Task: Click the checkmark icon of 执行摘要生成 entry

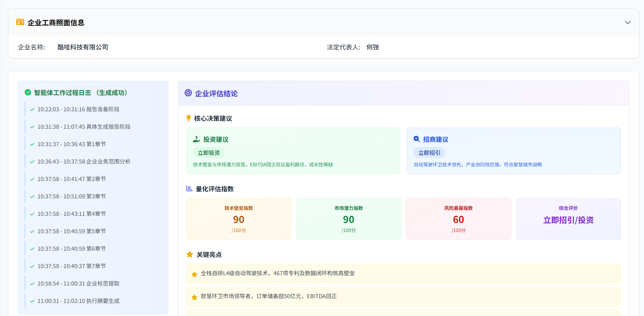Action: pos(32,301)
